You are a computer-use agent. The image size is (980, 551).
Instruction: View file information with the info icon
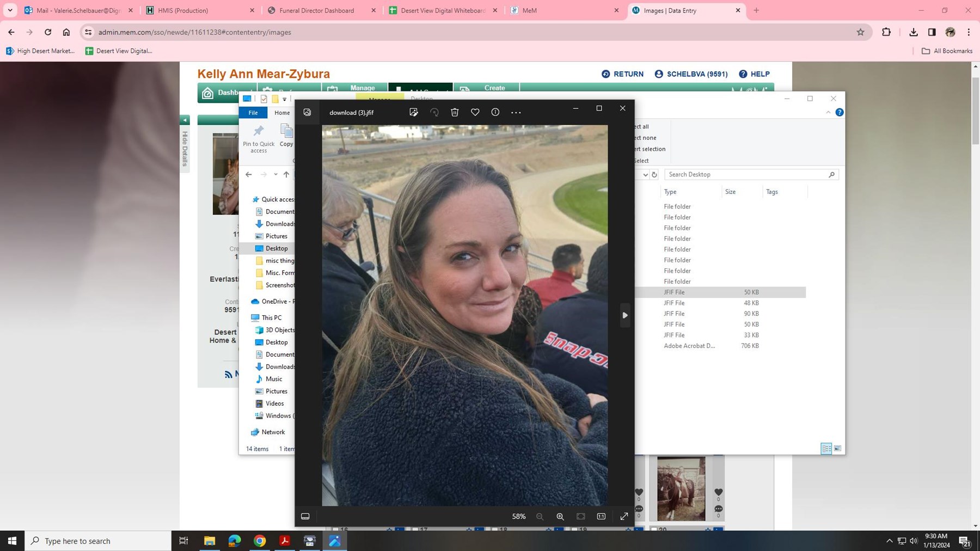pyautogui.click(x=494, y=112)
